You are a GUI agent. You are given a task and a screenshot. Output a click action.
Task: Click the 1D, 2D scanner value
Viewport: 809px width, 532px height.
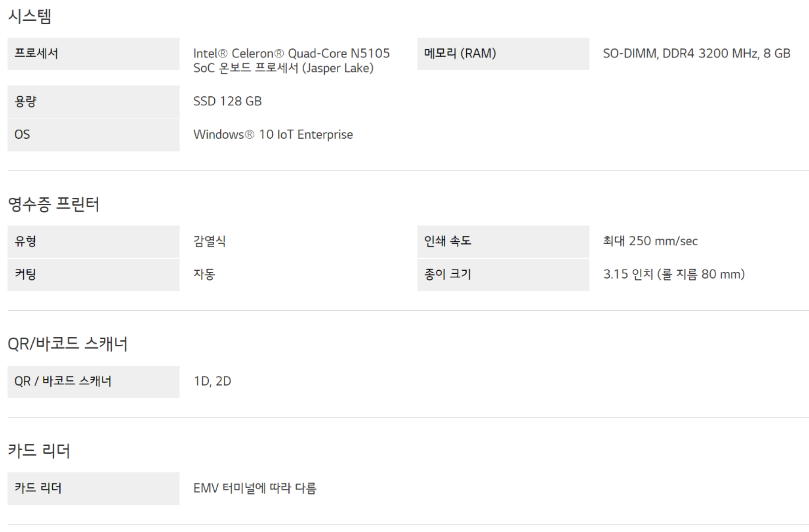[x=212, y=381]
